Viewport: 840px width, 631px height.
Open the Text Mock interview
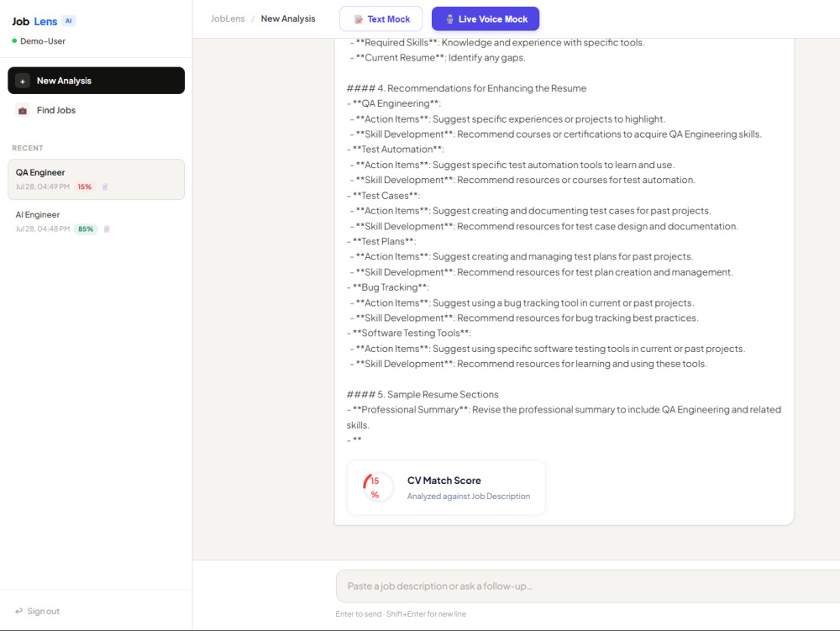click(381, 19)
